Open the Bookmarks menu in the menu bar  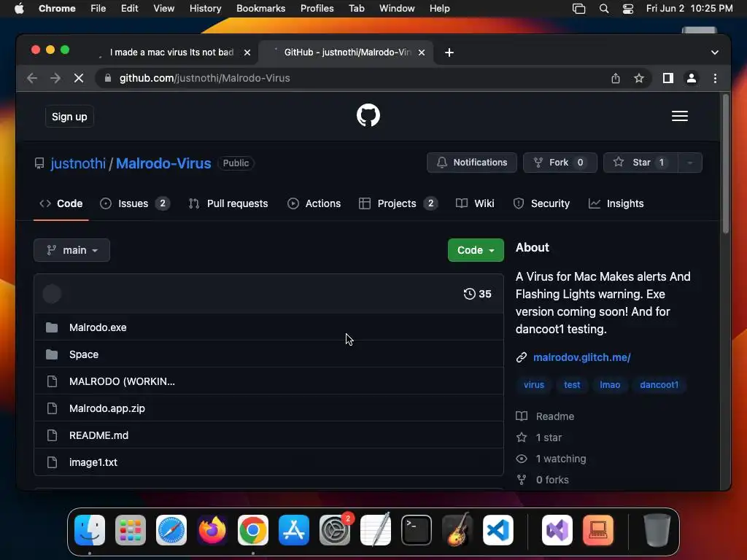(260, 9)
